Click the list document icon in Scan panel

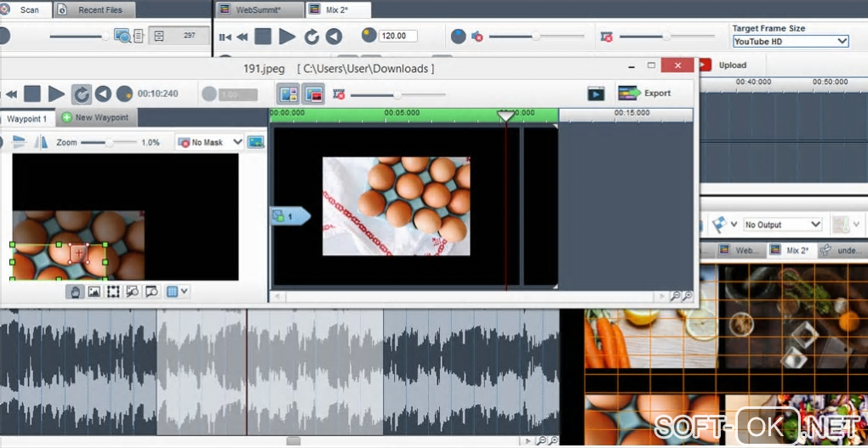click(x=138, y=37)
